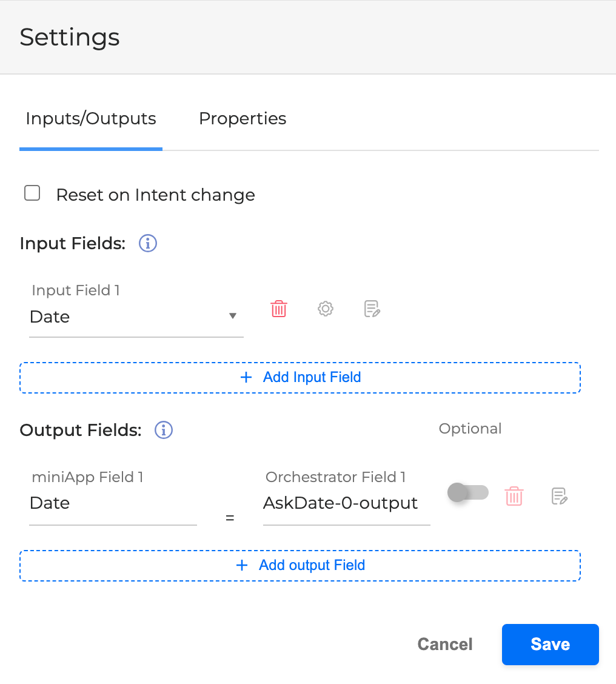Open gear settings for Input Field 1
This screenshot has height=684, width=616.
[326, 309]
